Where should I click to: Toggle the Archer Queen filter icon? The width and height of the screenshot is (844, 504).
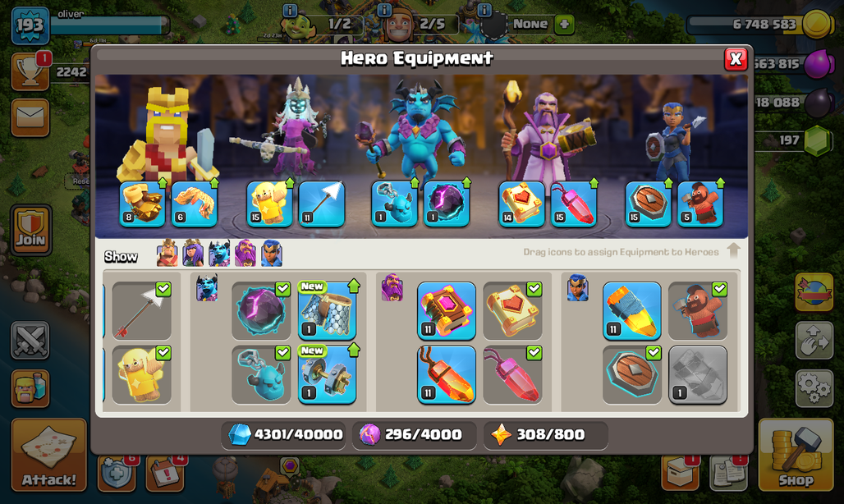point(193,253)
